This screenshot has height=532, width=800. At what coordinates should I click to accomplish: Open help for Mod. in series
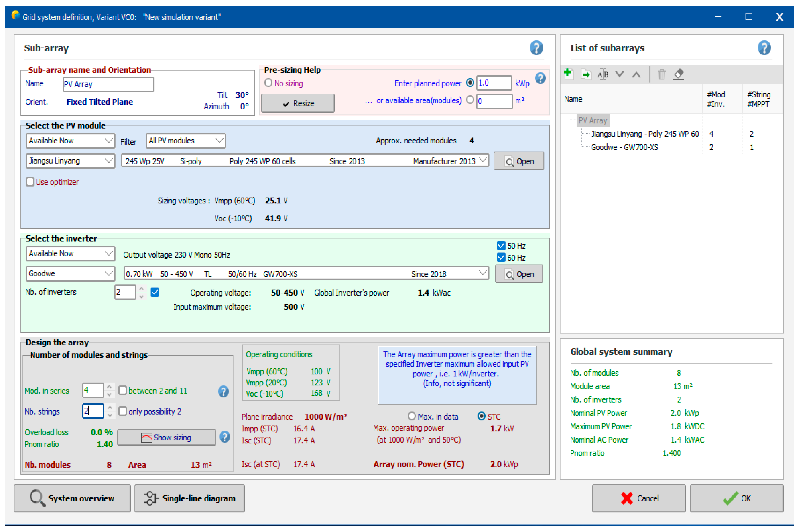(x=223, y=391)
